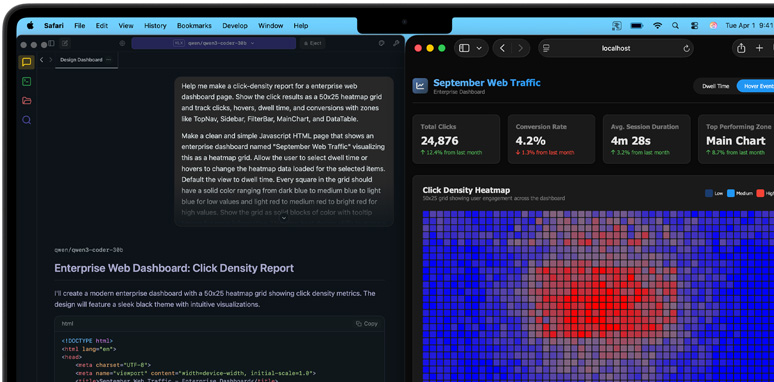Click the Total Clicks stat card
The width and height of the screenshot is (774, 382).
tap(456, 139)
